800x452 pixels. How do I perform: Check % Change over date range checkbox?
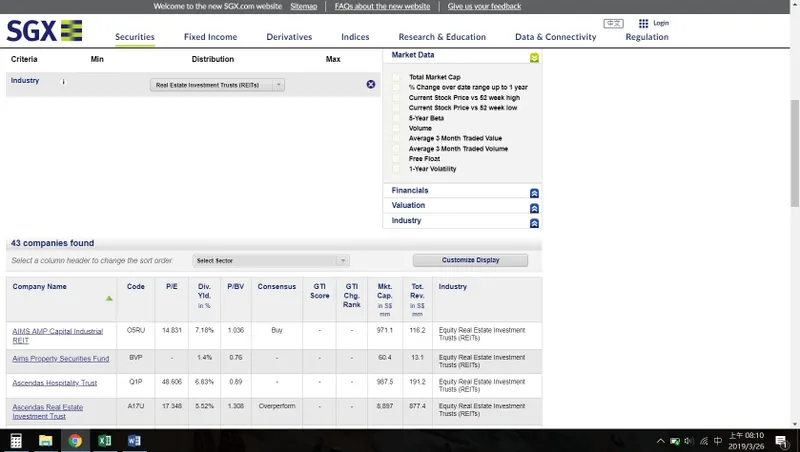point(396,87)
